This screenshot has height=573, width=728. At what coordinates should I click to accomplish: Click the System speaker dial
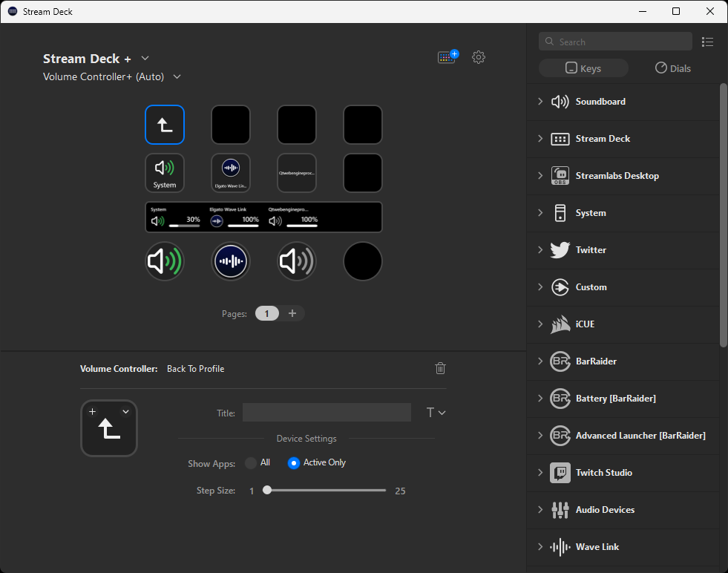coord(165,261)
